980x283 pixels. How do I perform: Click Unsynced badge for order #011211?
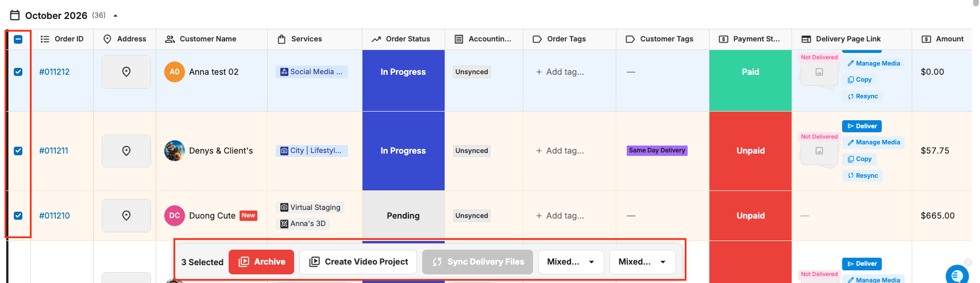tap(472, 151)
